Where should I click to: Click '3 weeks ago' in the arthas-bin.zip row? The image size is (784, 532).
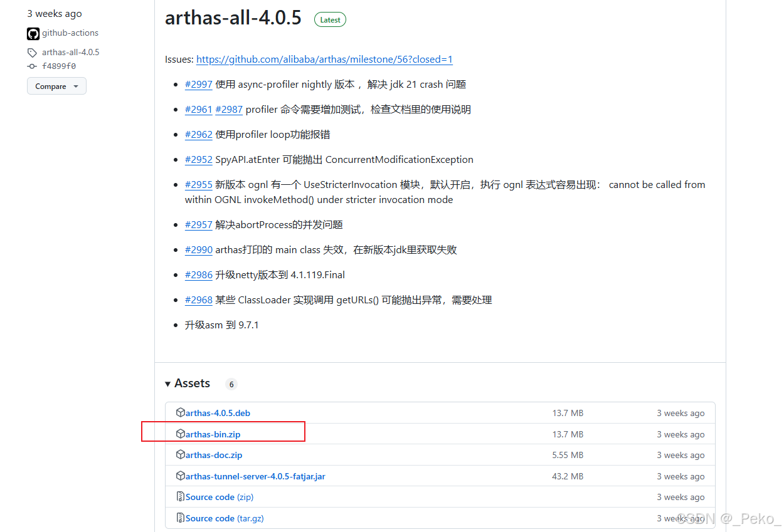click(681, 434)
